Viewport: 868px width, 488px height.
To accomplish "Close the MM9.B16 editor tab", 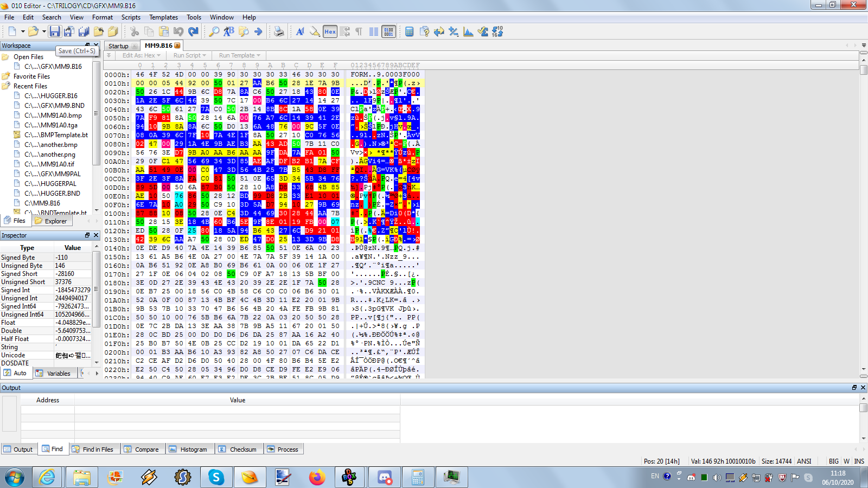I will click(x=177, y=46).
